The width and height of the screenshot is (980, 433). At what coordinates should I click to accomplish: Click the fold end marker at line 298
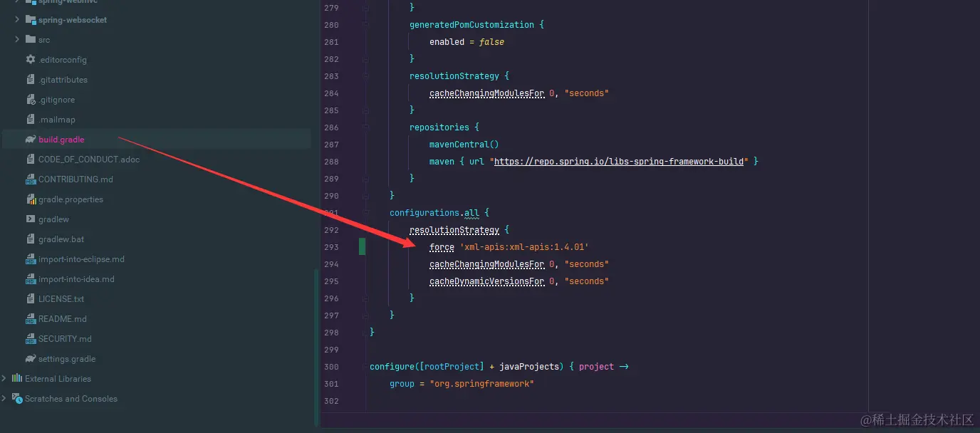tap(365, 333)
